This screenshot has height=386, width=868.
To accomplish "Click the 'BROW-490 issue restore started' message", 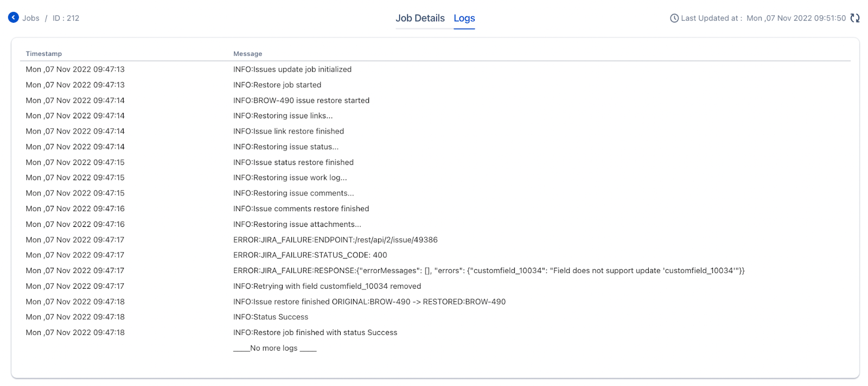I will pos(302,100).
